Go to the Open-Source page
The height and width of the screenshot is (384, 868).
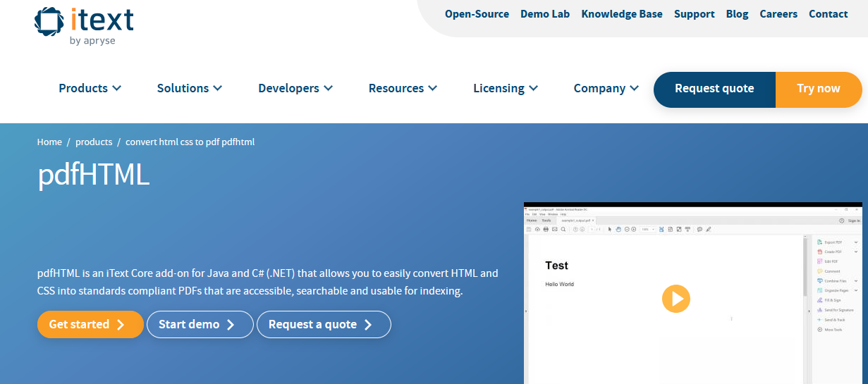coord(477,14)
